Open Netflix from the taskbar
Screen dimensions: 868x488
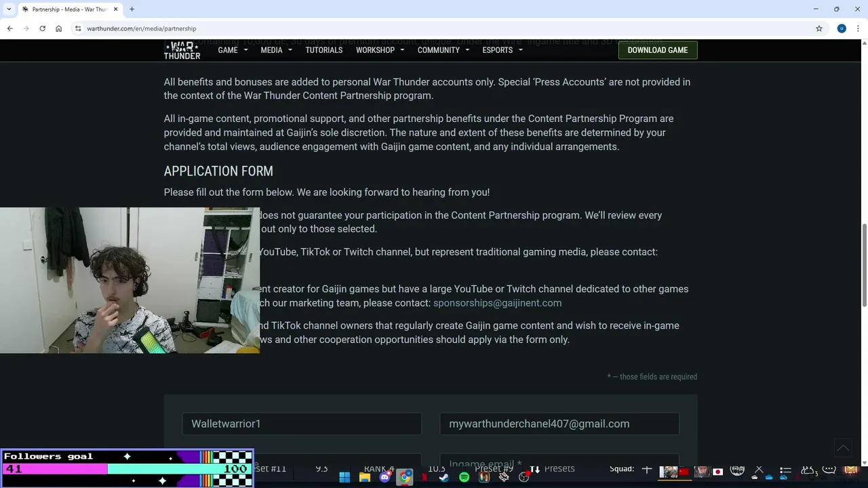tap(425, 477)
